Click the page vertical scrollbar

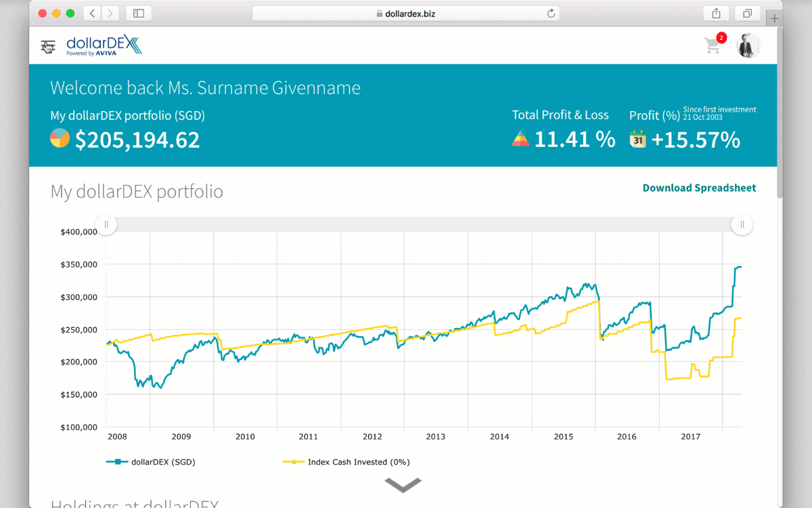pos(780,112)
